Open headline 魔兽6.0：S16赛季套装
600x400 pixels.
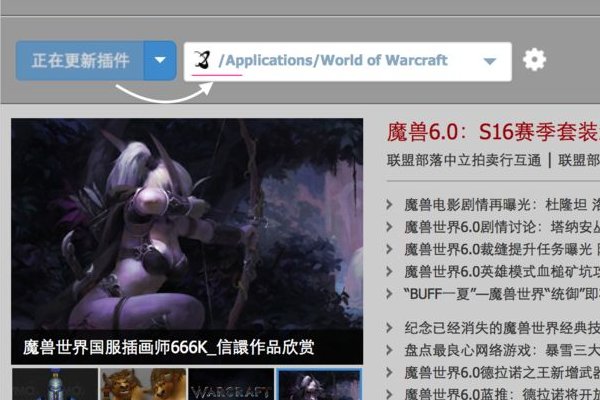pos(493,132)
